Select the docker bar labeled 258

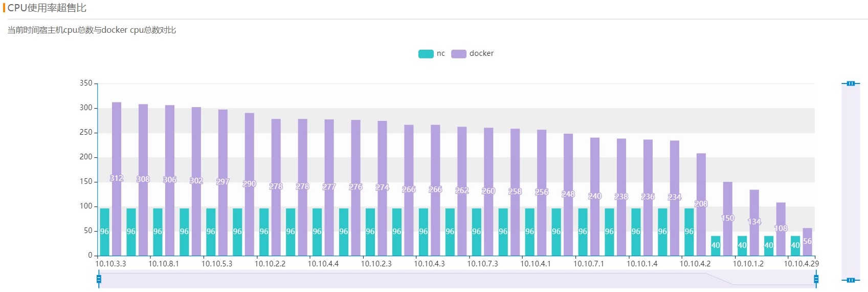pos(515,192)
